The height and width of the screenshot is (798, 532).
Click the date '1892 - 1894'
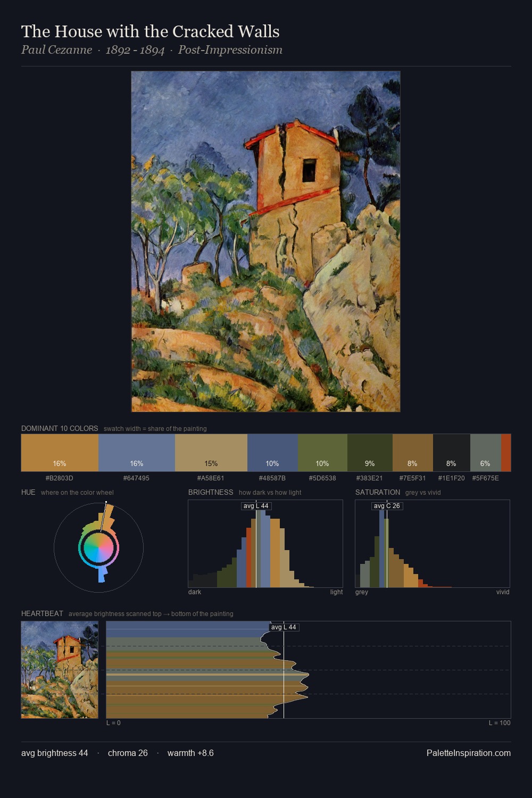point(135,50)
